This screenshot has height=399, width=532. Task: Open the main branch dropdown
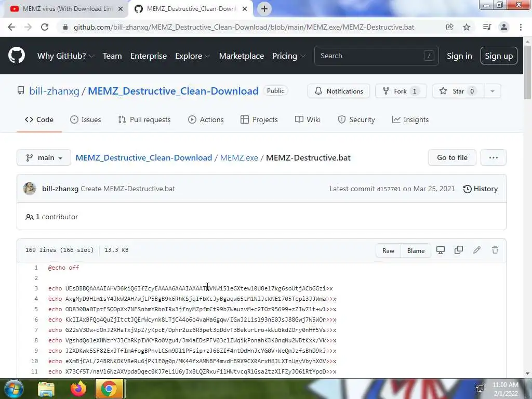44,157
